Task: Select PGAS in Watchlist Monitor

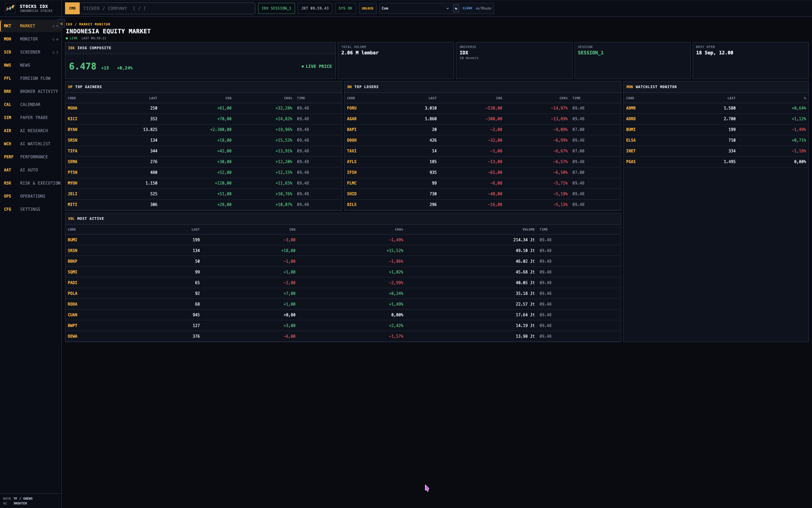Action: (x=631, y=162)
